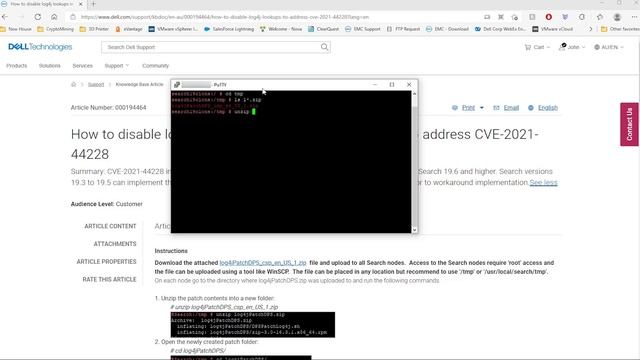Click the Email link
This screenshot has height=360, width=640.
[x=511, y=108]
